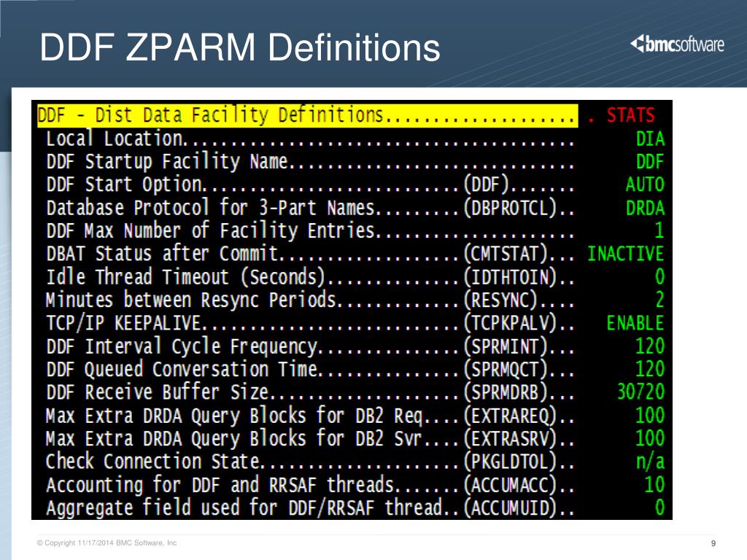Click value 0 in the ACCUMUID row
This screenshot has width=747, height=560.
[x=659, y=507]
